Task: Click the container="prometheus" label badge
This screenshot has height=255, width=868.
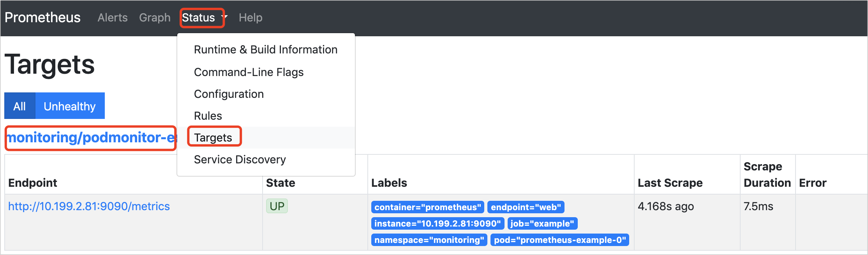Action: click(427, 207)
